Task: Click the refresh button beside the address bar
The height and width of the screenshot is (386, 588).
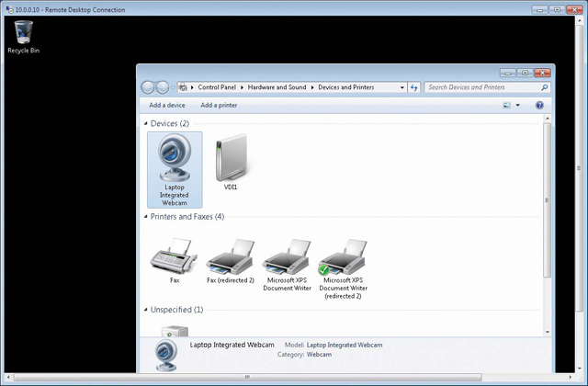Action: point(414,87)
